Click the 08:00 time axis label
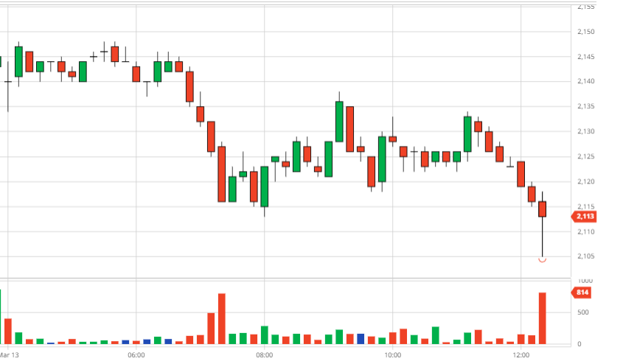This screenshot has height=364, width=623. [x=264, y=355]
